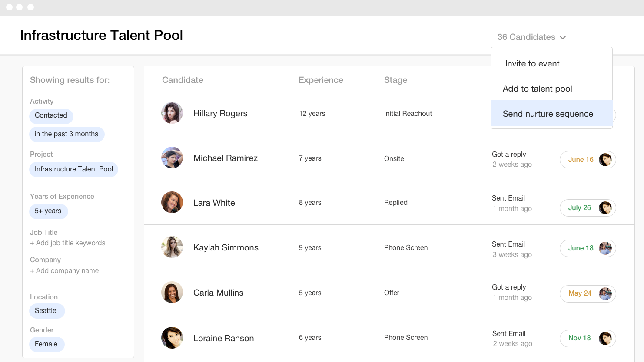Click the window close button
This screenshot has width=644, height=362.
coord(9,7)
